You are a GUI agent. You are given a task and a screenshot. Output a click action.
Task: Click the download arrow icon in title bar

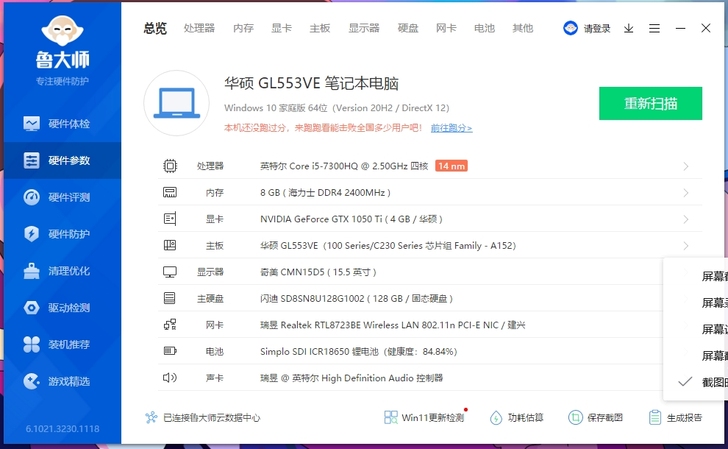(629, 29)
